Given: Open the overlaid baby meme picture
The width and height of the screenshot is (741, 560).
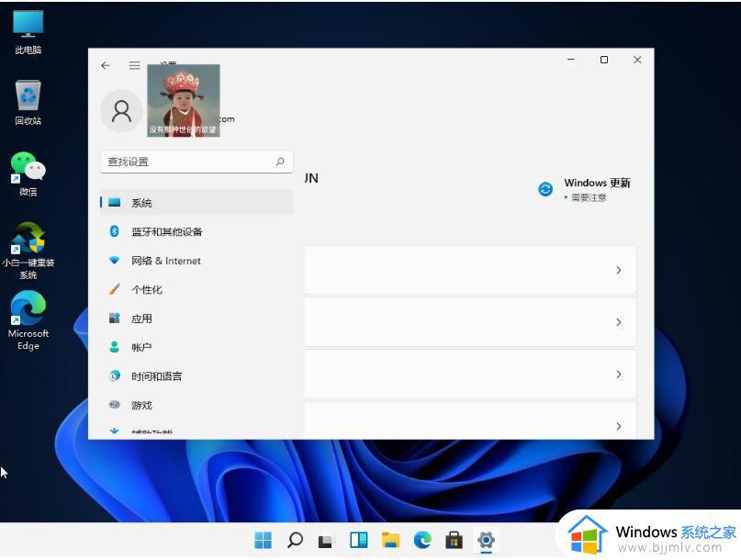Looking at the screenshot, I should point(184,101).
